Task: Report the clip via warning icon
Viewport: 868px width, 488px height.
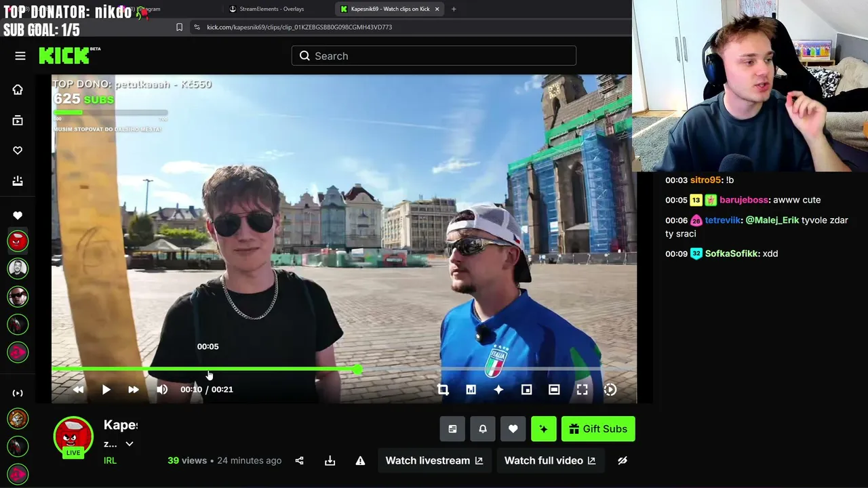Action: click(x=361, y=461)
